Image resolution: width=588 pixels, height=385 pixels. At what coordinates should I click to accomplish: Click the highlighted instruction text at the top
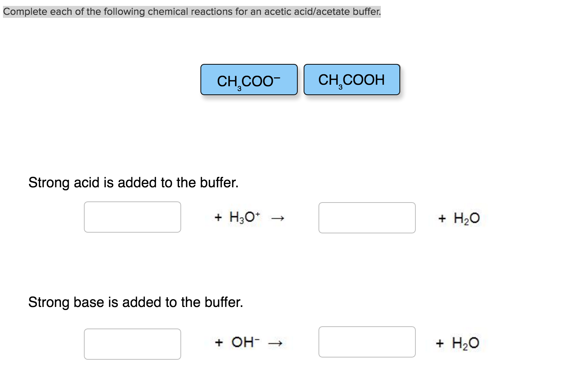(x=191, y=12)
